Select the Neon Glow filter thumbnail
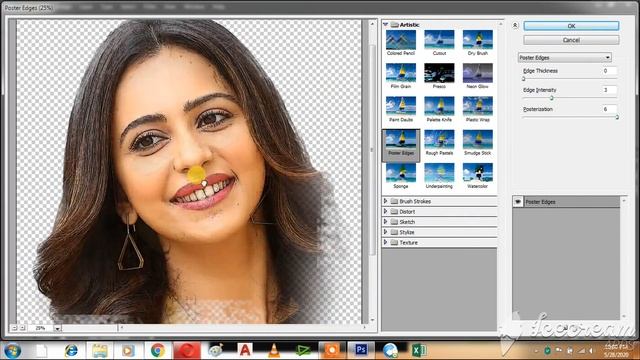This screenshot has height=360, width=640. click(478, 73)
